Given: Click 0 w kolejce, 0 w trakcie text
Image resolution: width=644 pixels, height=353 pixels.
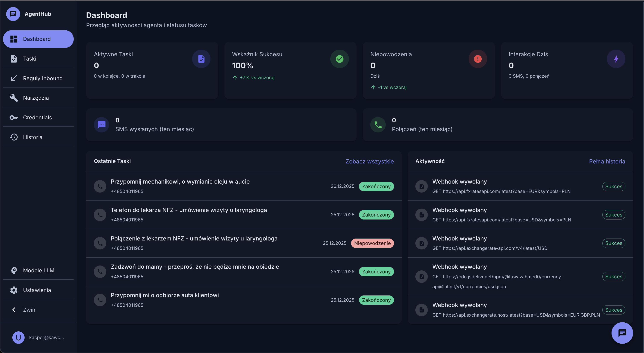Looking at the screenshot, I should click(119, 76).
